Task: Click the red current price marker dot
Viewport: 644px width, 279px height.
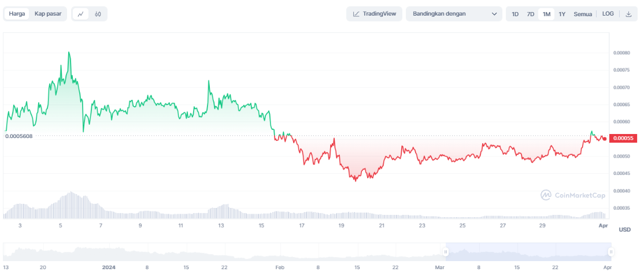Action: pos(605,138)
